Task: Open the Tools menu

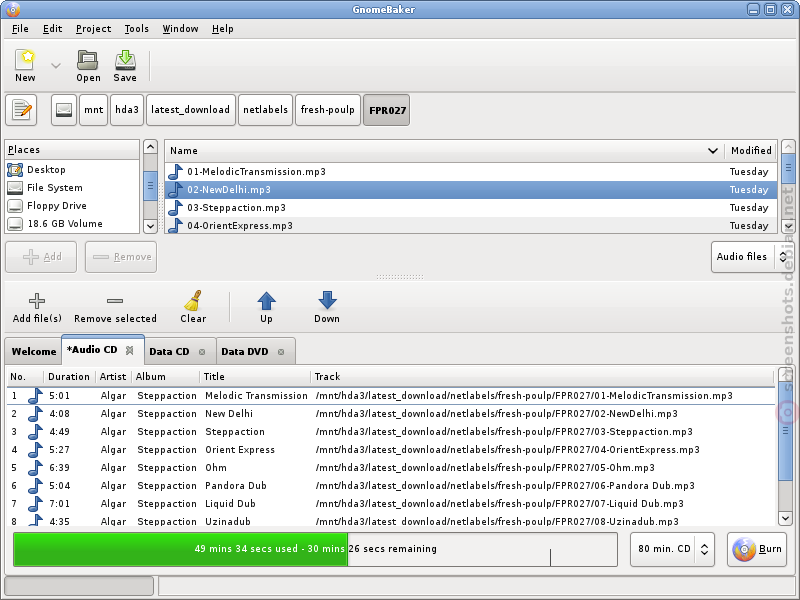Action: (137, 29)
